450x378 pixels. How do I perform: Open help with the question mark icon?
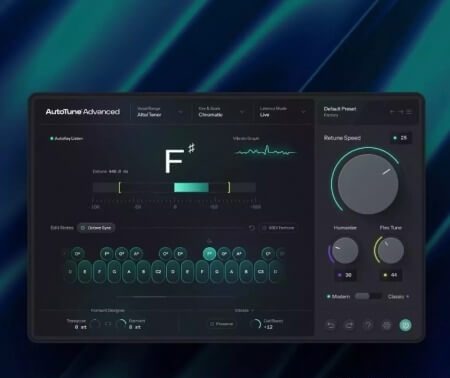tap(368, 325)
